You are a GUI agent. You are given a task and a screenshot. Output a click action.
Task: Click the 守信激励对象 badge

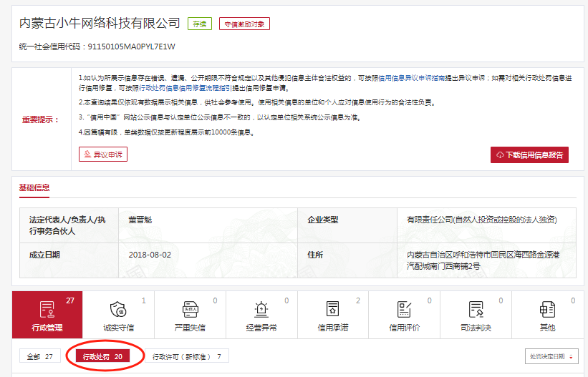tap(244, 24)
